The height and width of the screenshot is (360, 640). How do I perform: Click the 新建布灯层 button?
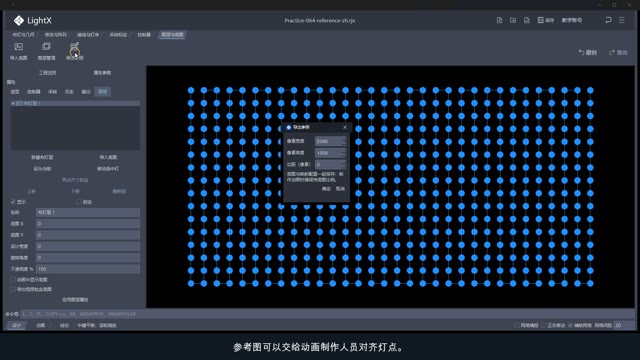pos(42,157)
